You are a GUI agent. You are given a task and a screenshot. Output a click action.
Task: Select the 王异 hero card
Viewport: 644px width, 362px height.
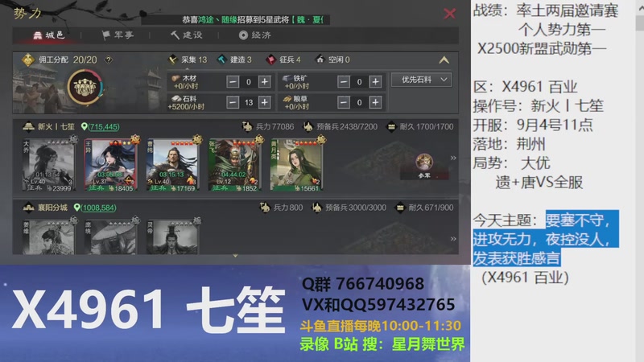110,165
